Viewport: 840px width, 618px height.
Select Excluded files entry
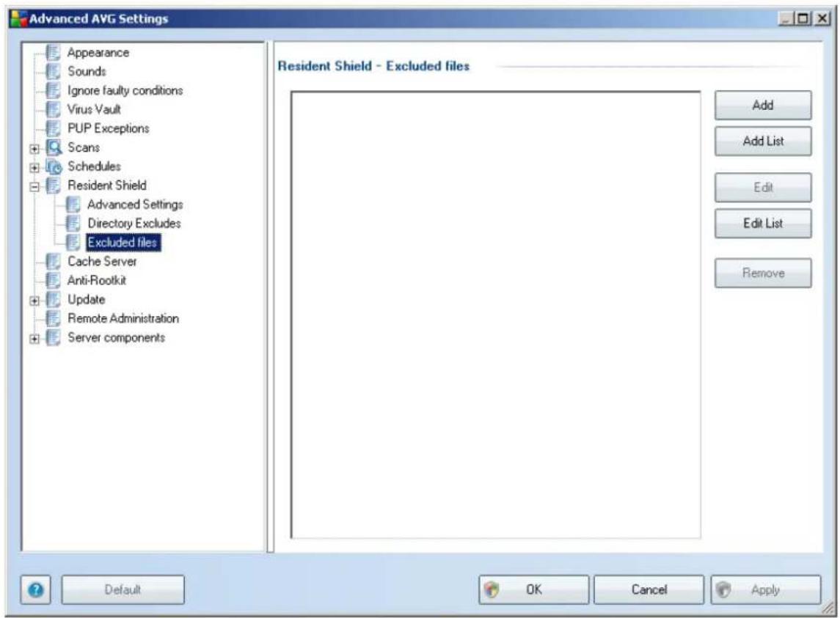123,243
